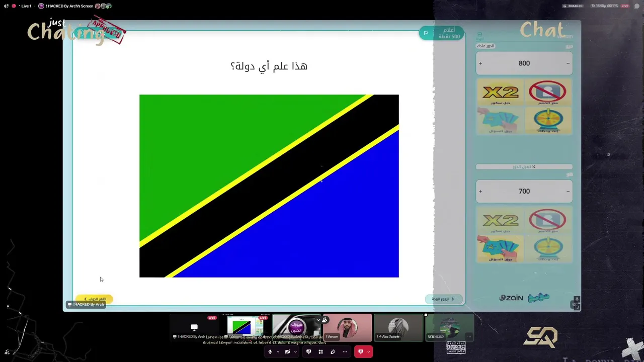Open the activities grid button

click(320, 352)
